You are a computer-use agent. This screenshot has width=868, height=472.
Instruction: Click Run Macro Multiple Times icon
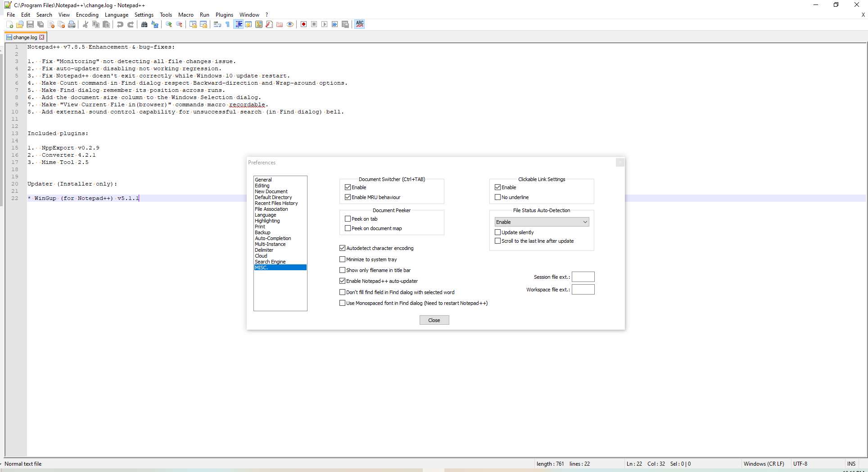tap(335, 24)
